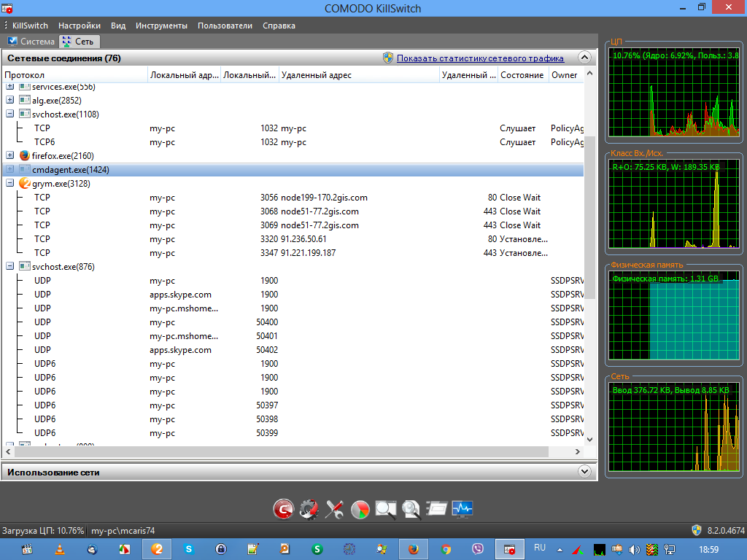The image size is (747, 560).
Task: Select the TCP6 row under svchost.exe(1108)
Action: click(x=293, y=142)
